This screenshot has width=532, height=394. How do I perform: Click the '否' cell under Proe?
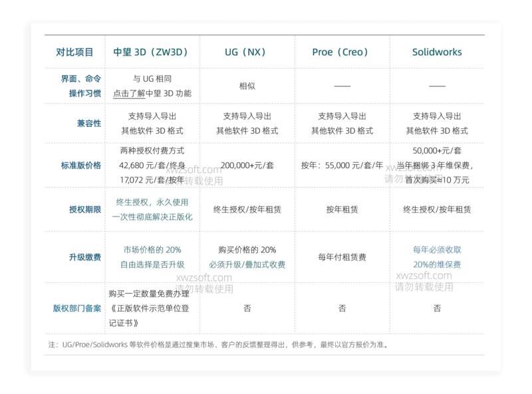tap(342, 308)
